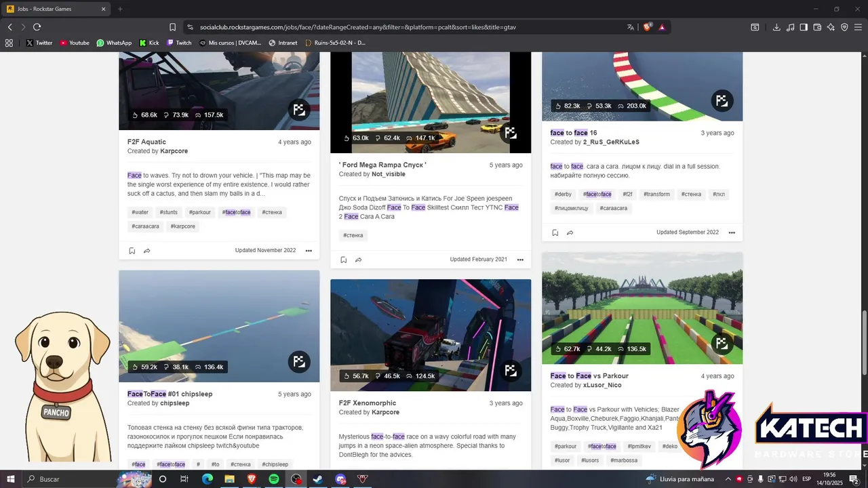Click the translate page icon
Image resolution: width=868 pixels, height=488 pixels.
coord(631,27)
